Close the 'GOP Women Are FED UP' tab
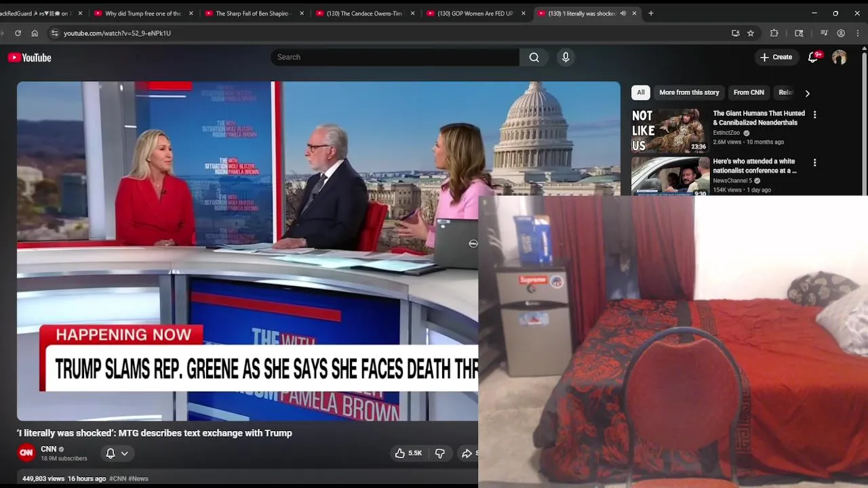 [x=523, y=14]
